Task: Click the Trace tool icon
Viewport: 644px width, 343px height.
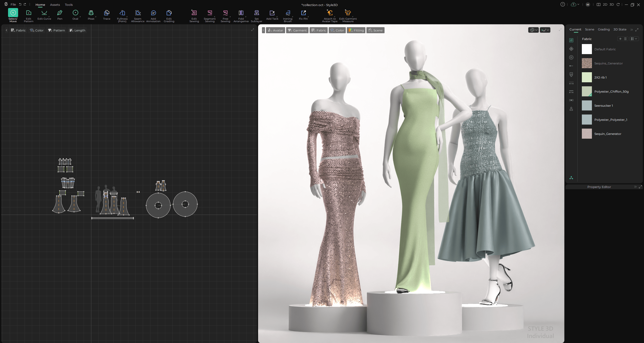Action: click(106, 13)
